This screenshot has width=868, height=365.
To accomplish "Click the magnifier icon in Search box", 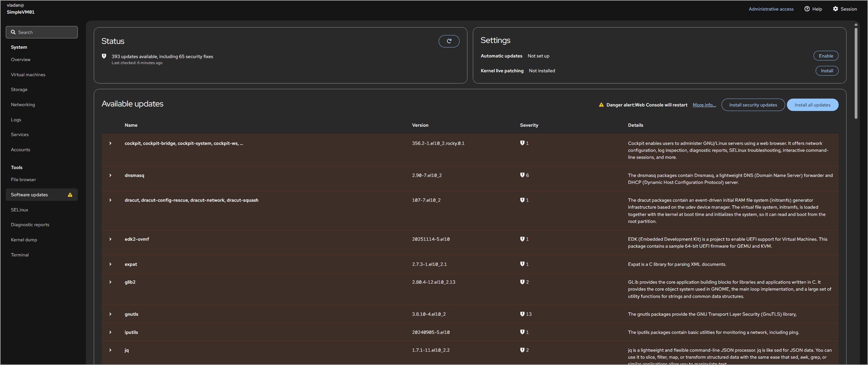I will [x=13, y=32].
